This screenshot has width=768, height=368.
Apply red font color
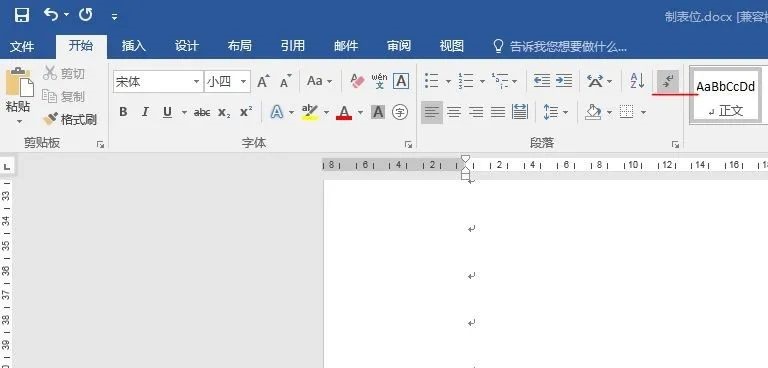(344, 113)
